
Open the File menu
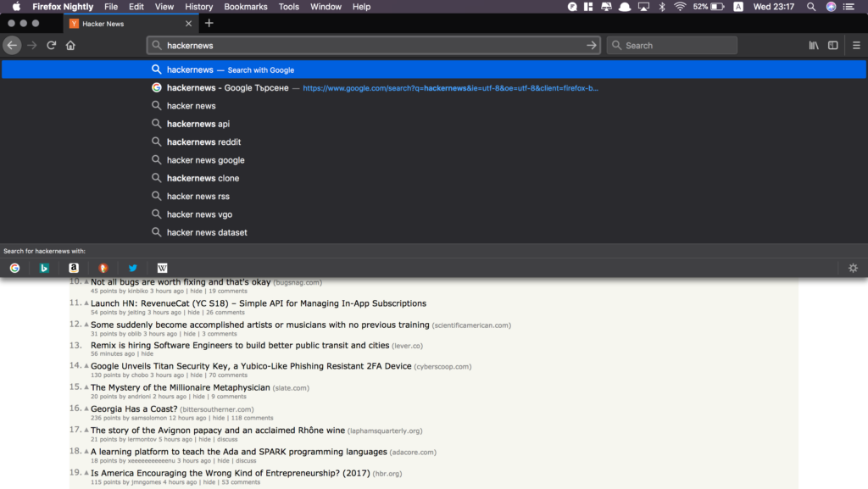[x=111, y=7]
